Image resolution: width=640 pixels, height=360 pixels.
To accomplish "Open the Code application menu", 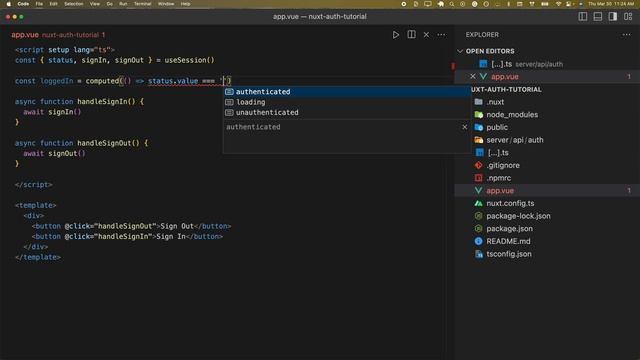I will coord(23,4).
